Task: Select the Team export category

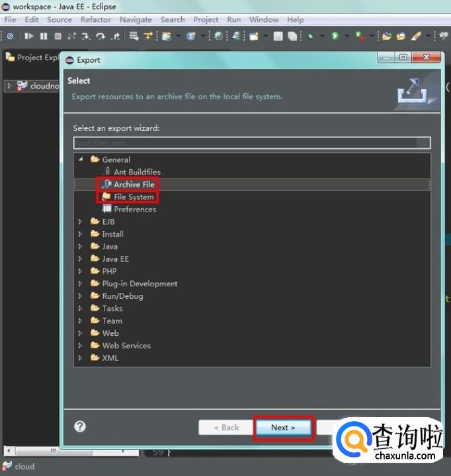Action: point(112,321)
